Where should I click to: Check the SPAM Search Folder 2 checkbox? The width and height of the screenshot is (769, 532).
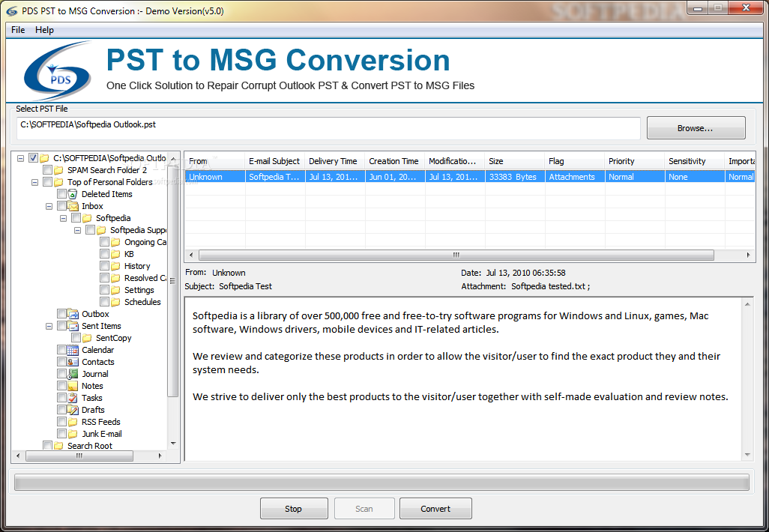pyautogui.click(x=47, y=170)
